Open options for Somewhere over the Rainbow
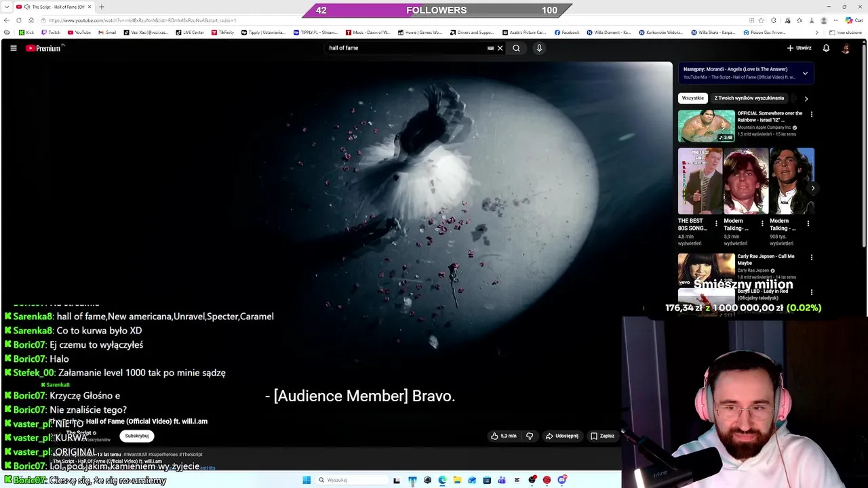Viewport: 868px width, 488px height. coord(811,115)
